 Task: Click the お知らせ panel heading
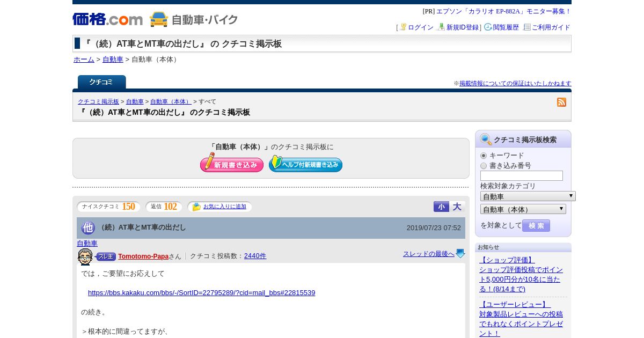coord(488,247)
